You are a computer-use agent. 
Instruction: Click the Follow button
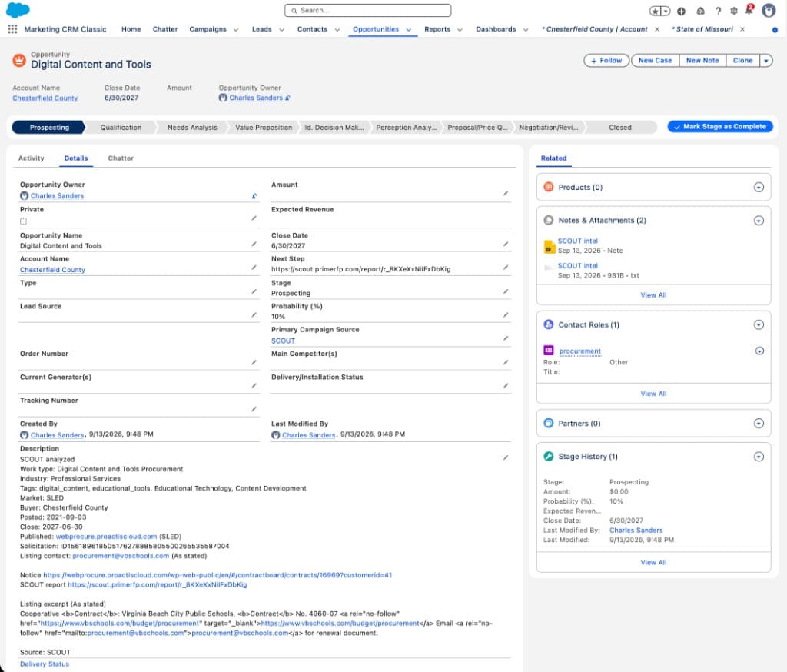[x=606, y=60]
